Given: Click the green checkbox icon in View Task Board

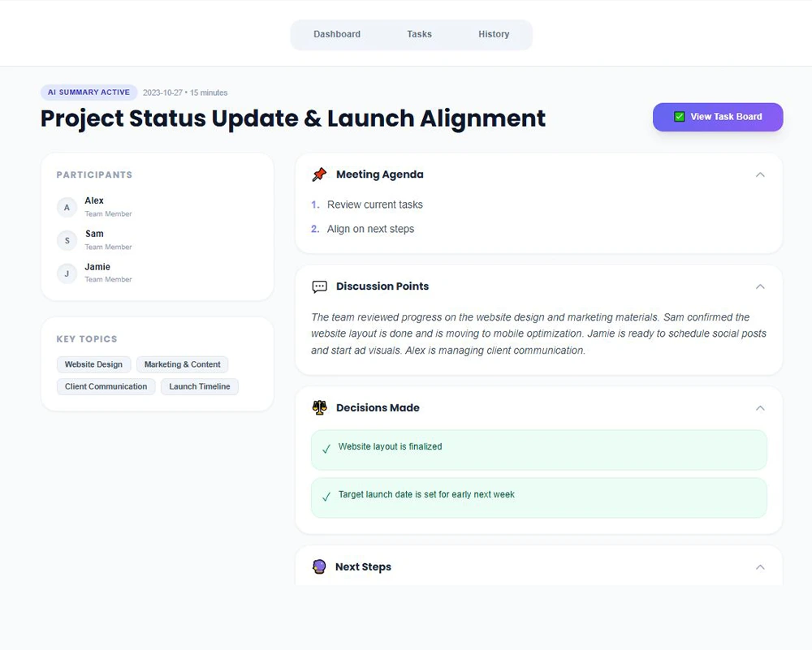Looking at the screenshot, I should point(680,117).
